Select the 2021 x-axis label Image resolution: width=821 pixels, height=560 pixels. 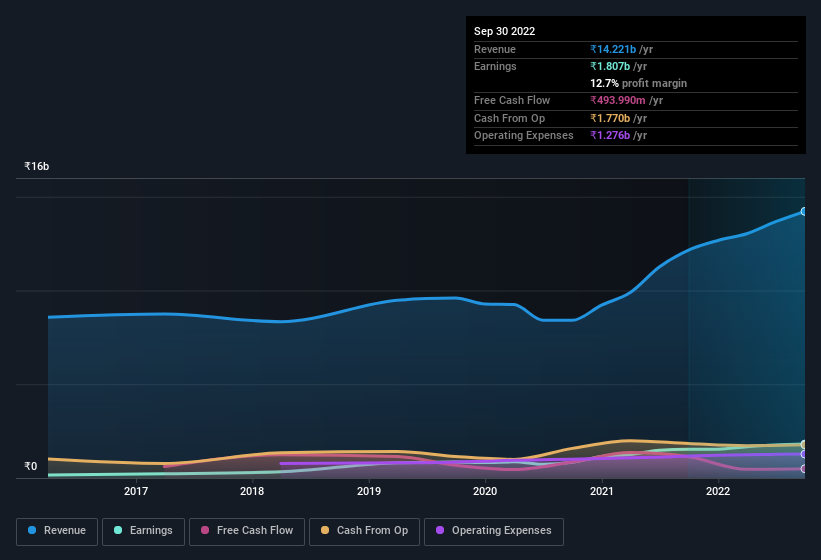[602, 491]
